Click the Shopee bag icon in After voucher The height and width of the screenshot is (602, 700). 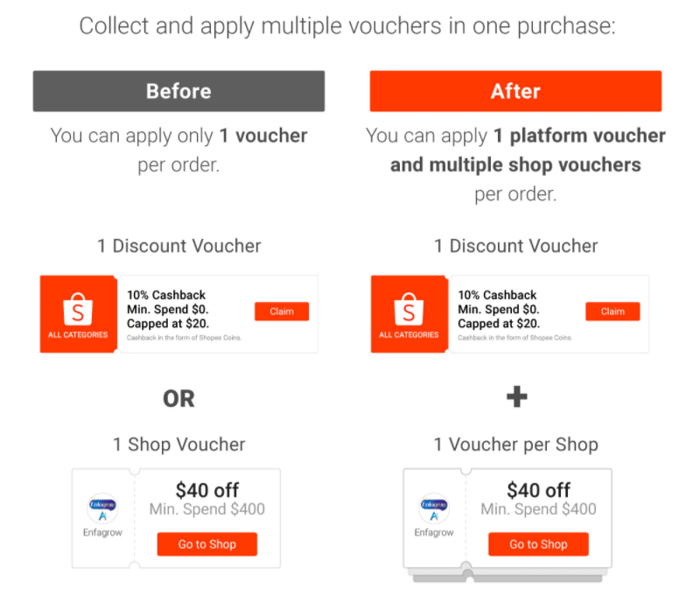tap(409, 309)
